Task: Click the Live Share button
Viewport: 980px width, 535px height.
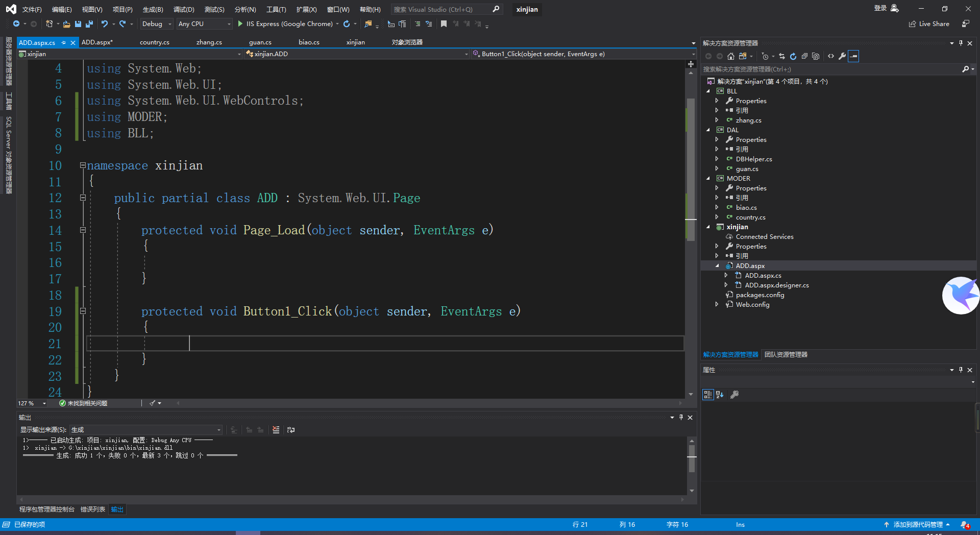Action: 929,24
